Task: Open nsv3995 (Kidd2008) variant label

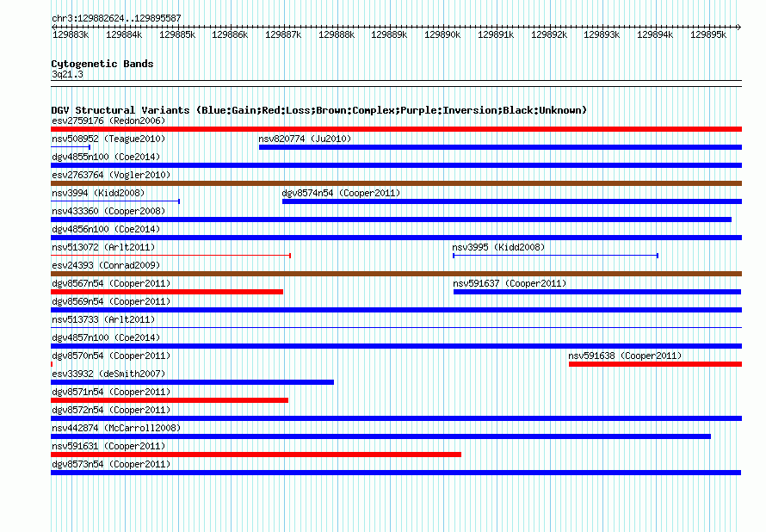Action: click(x=498, y=247)
